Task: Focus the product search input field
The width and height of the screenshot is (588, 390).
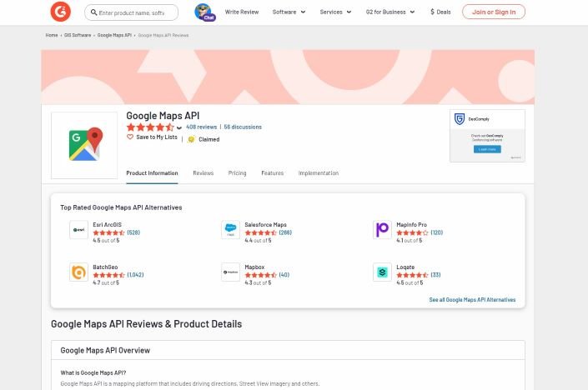Action: click(132, 12)
